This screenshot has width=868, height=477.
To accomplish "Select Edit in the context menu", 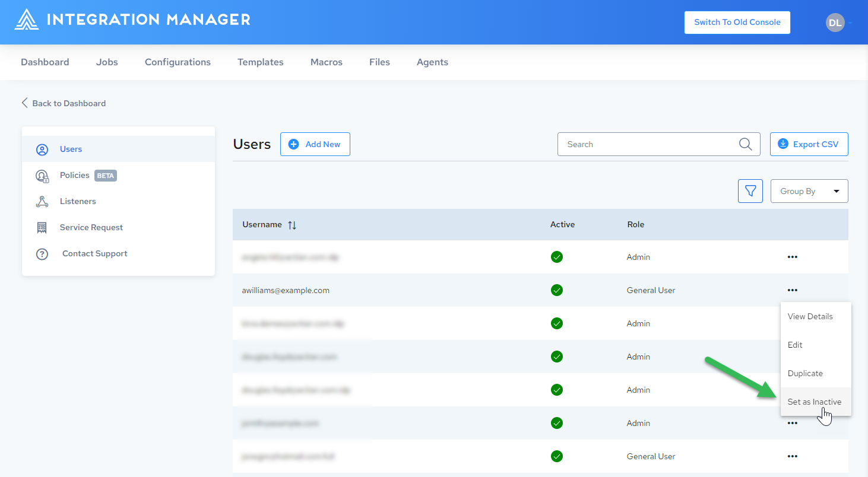I will (x=816, y=345).
